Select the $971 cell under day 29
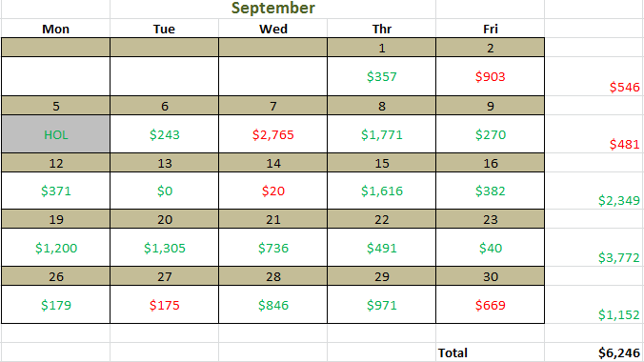Viewport: 644px width, 362px height. click(x=382, y=305)
